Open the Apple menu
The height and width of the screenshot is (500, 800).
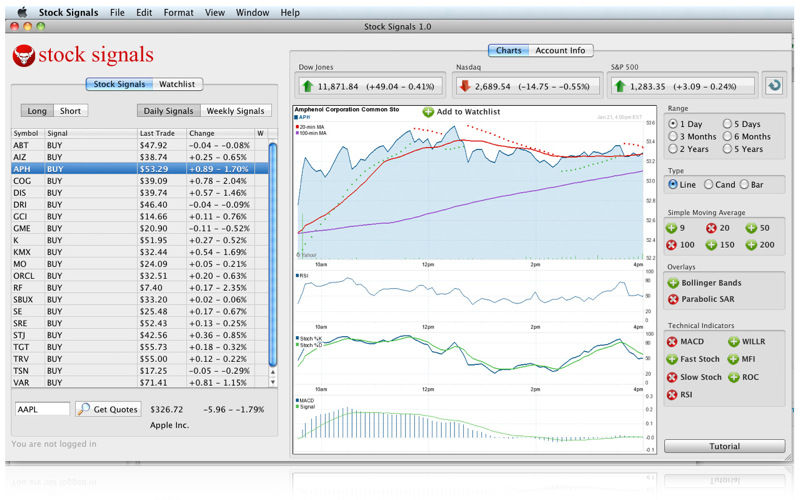tap(22, 12)
